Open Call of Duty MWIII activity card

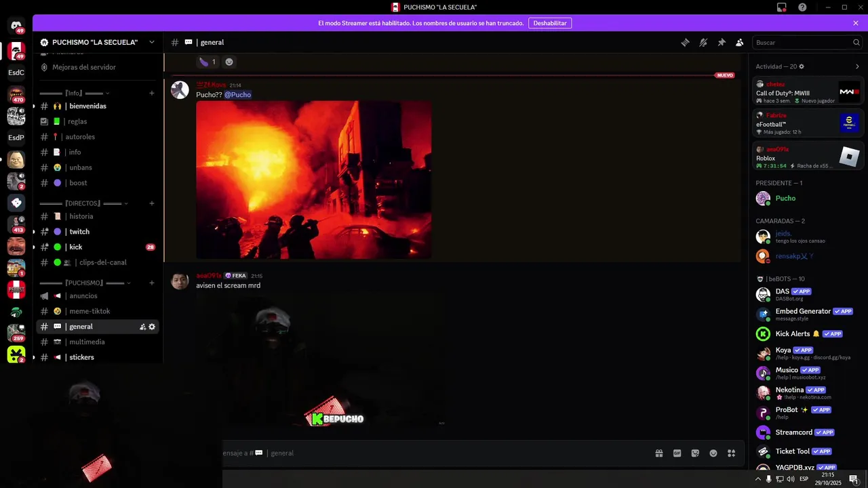[x=808, y=92]
